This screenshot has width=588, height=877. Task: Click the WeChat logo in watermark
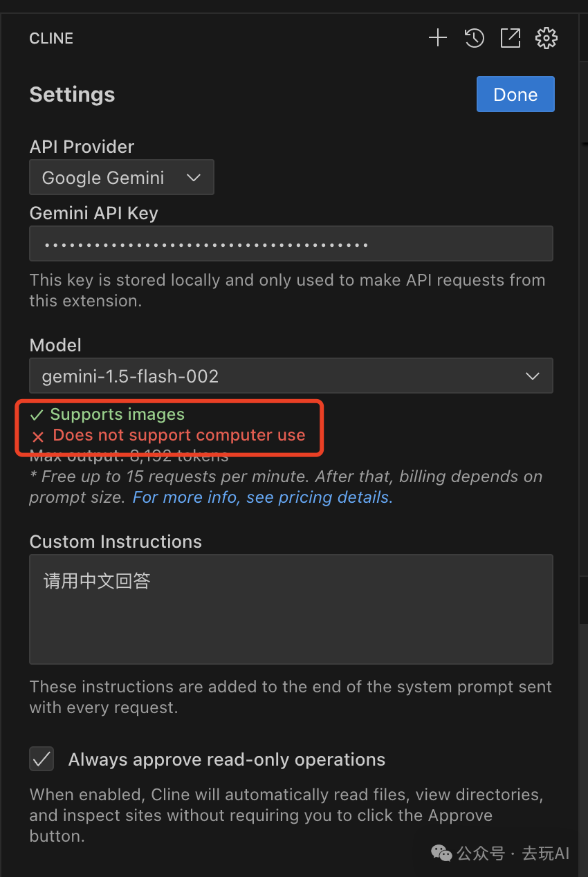click(441, 853)
